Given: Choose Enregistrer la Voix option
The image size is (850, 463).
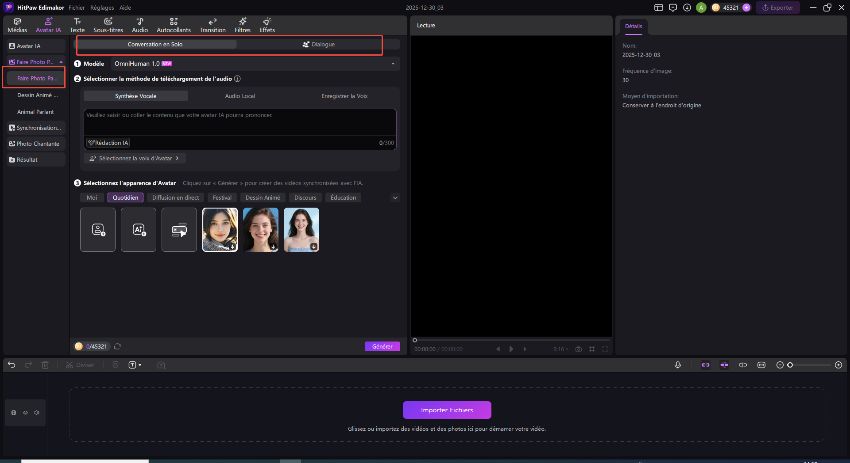Looking at the screenshot, I should (x=343, y=95).
